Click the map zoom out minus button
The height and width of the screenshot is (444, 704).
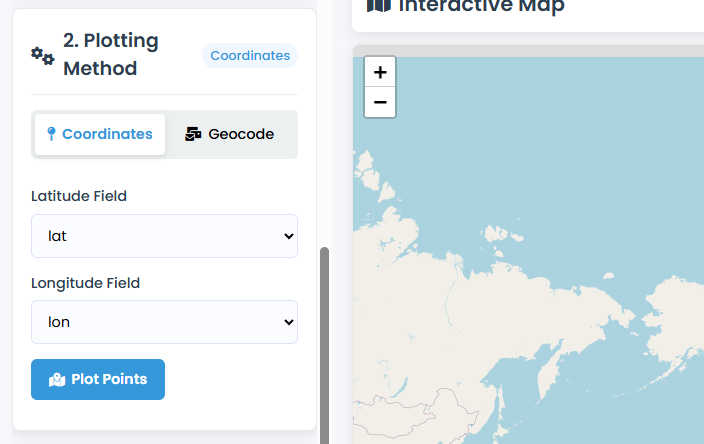click(x=380, y=102)
